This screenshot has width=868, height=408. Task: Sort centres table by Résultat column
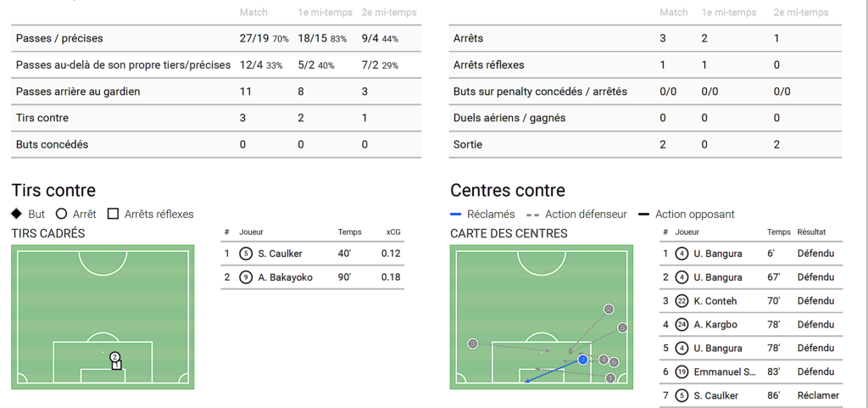(x=811, y=232)
